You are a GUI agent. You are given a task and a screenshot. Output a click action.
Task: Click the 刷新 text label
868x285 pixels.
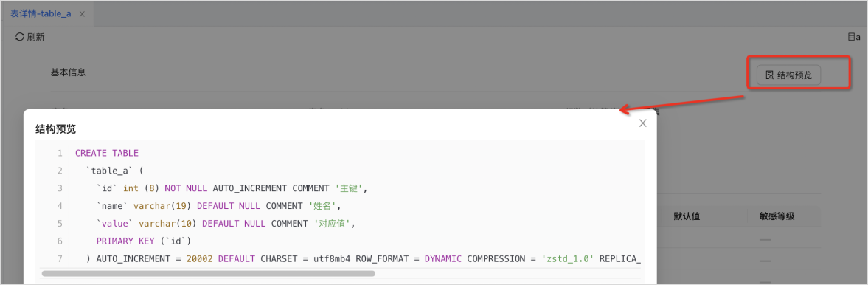coord(35,37)
